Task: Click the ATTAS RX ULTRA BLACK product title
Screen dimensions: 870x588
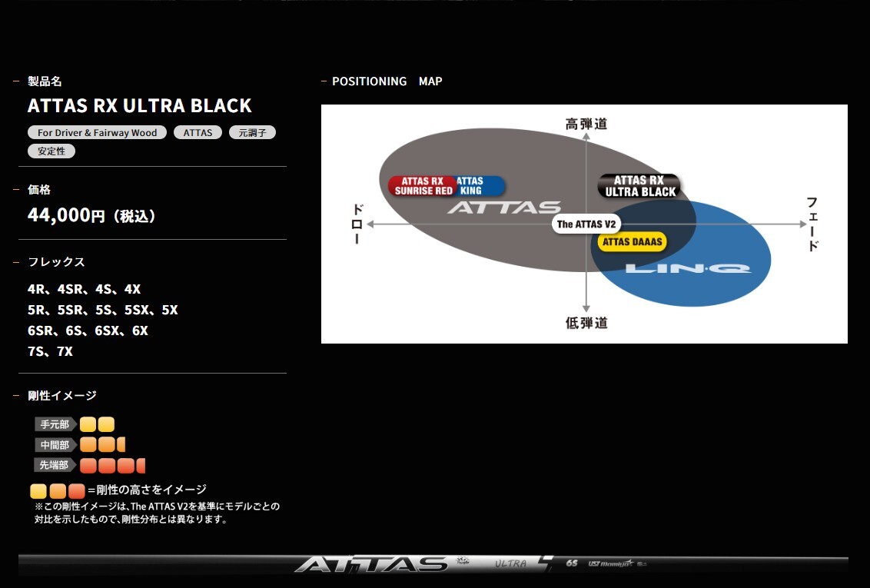Action: click(x=139, y=105)
